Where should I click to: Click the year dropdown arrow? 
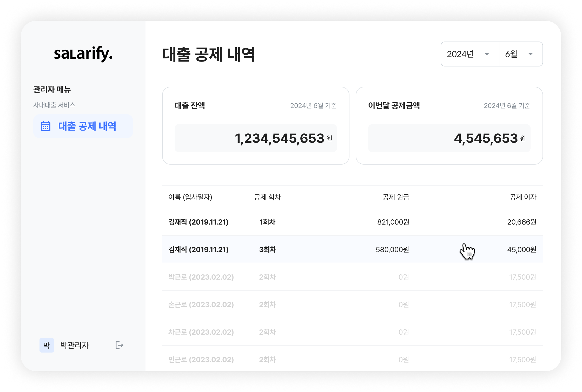coord(487,54)
